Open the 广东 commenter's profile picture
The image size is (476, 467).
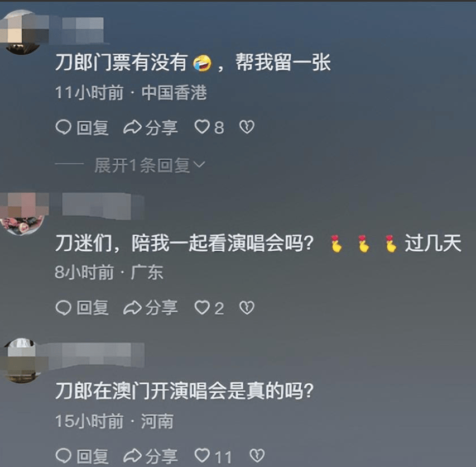tap(22, 213)
